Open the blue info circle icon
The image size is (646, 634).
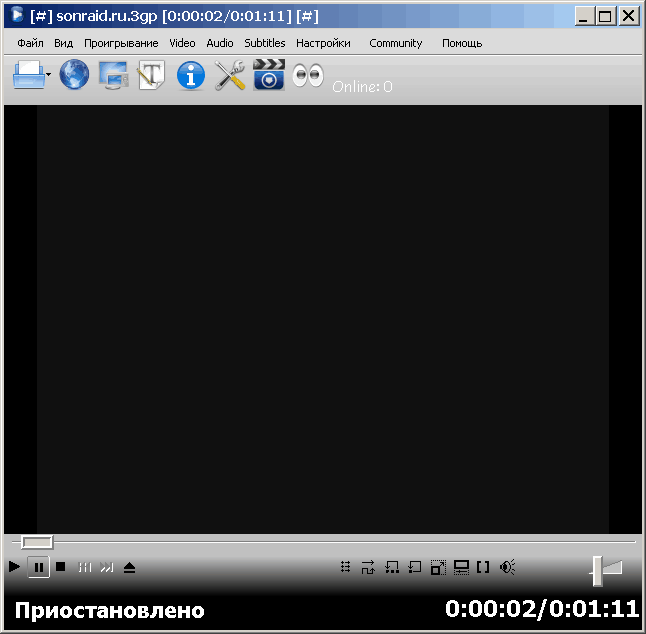click(190, 76)
